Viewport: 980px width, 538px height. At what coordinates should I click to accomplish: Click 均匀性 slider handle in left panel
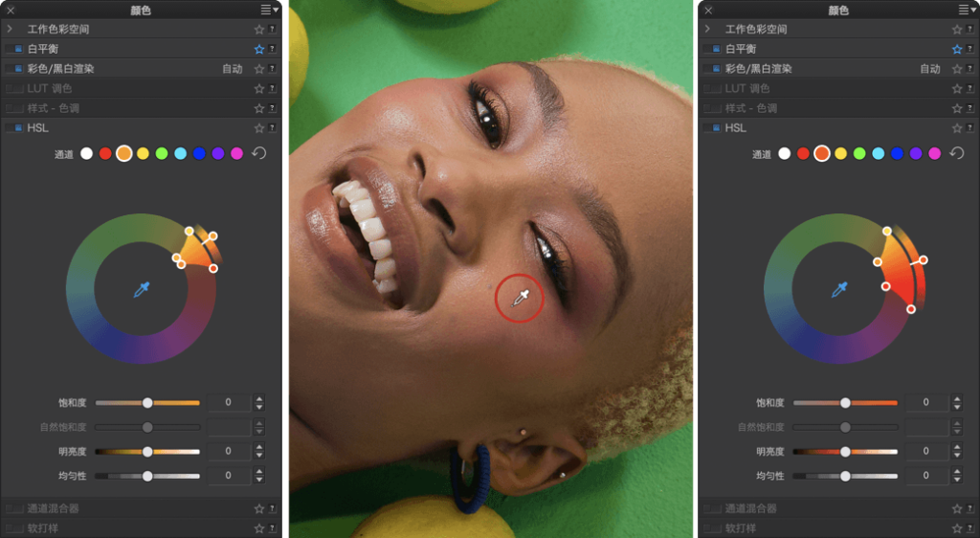click(x=147, y=476)
